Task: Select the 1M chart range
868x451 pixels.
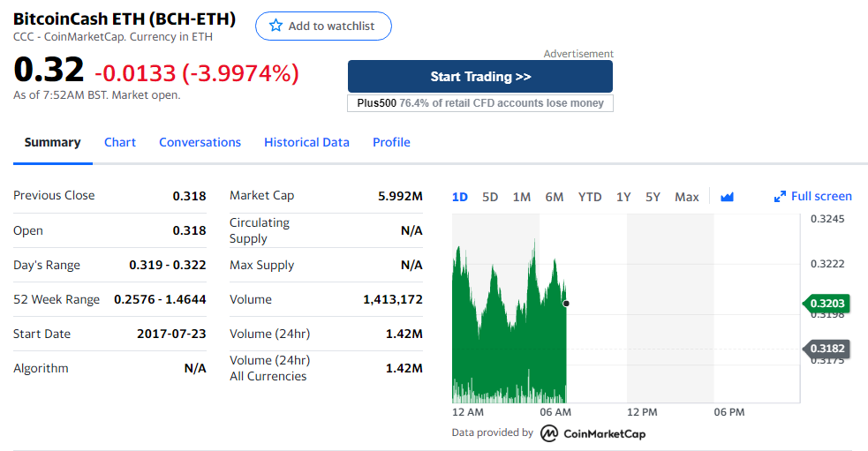Action: click(x=522, y=197)
